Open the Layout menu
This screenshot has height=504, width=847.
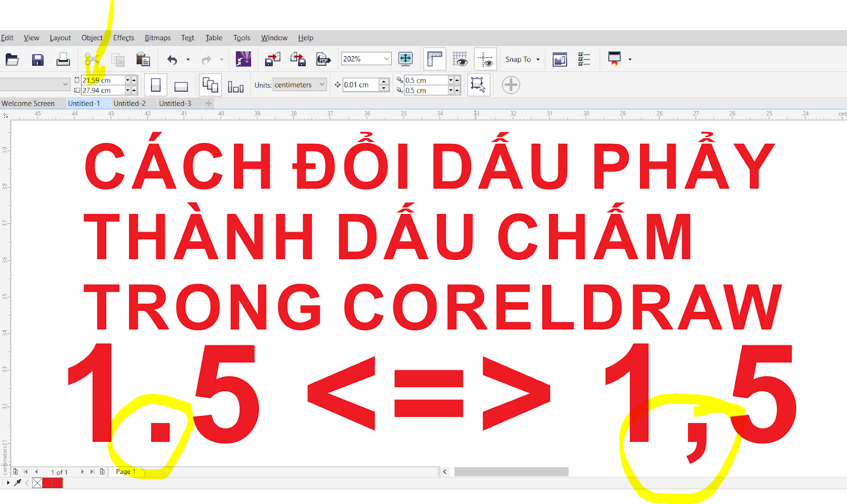(x=60, y=38)
